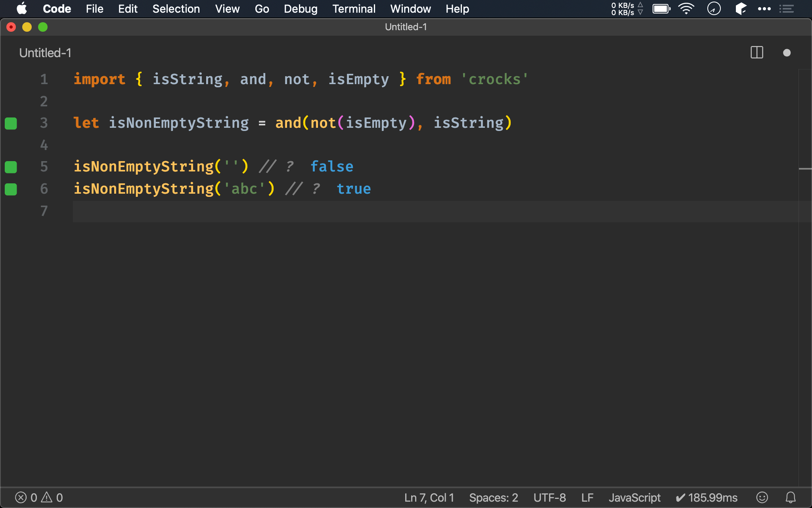This screenshot has width=812, height=508.
Task: Open the Debug menu
Action: tap(301, 9)
